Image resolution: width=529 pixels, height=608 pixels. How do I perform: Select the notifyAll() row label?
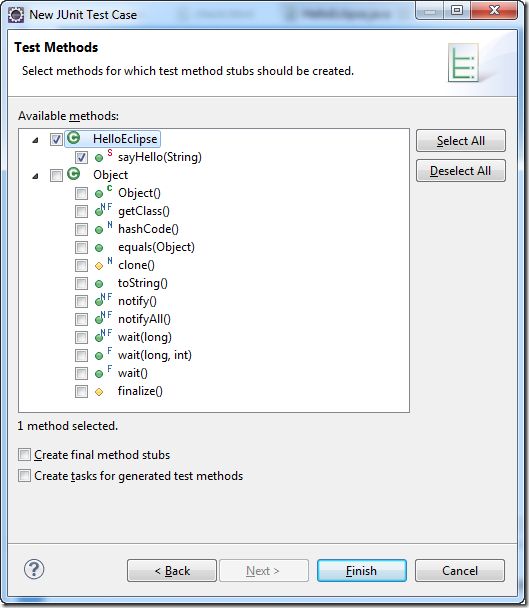click(x=144, y=319)
